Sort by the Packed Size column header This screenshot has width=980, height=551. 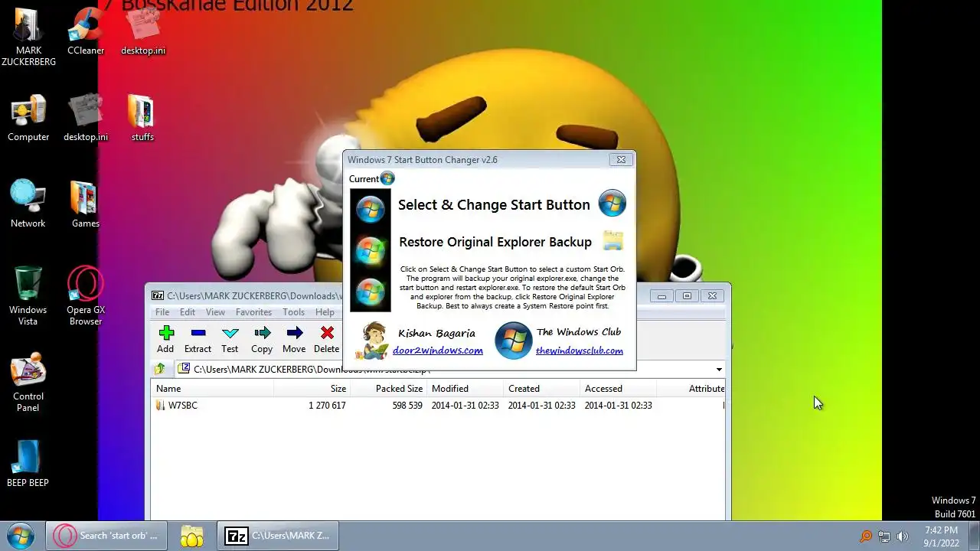pyautogui.click(x=388, y=389)
